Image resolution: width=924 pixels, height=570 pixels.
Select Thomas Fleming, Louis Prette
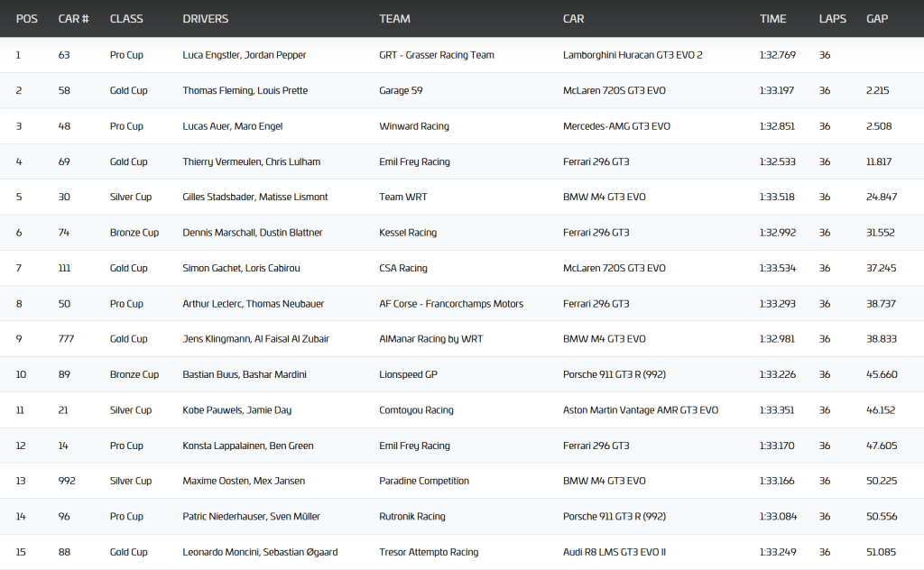tap(245, 91)
